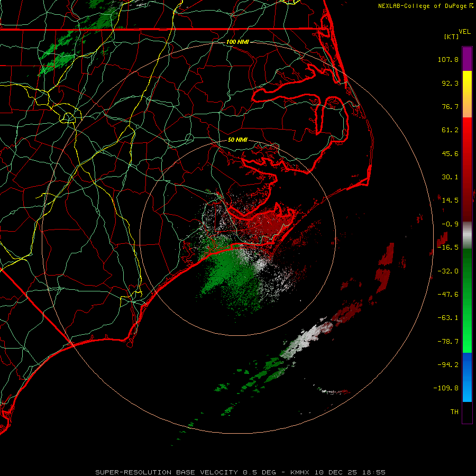The width and height of the screenshot is (476, 476).
Task: Click the VEL legend title
Action: [x=464, y=32]
